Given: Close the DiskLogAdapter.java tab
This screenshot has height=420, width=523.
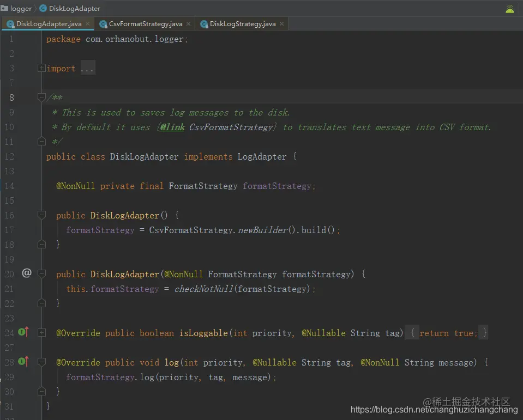Looking at the screenshot, I should [88, 24].
